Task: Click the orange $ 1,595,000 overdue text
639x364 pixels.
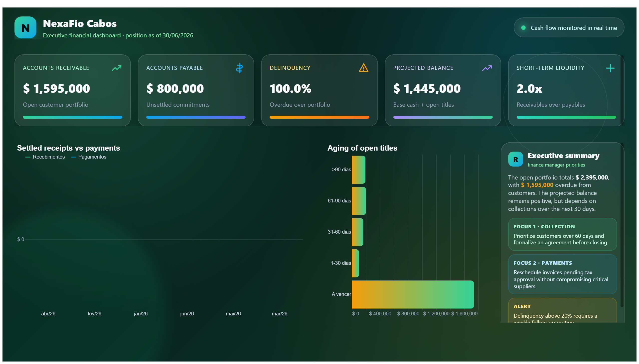Action: point(537,185)
